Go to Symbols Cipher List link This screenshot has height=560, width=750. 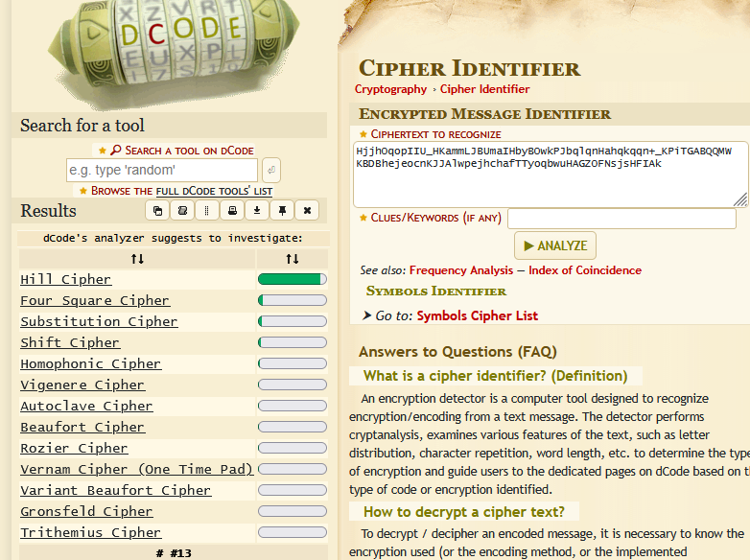(x=478, y=315)
